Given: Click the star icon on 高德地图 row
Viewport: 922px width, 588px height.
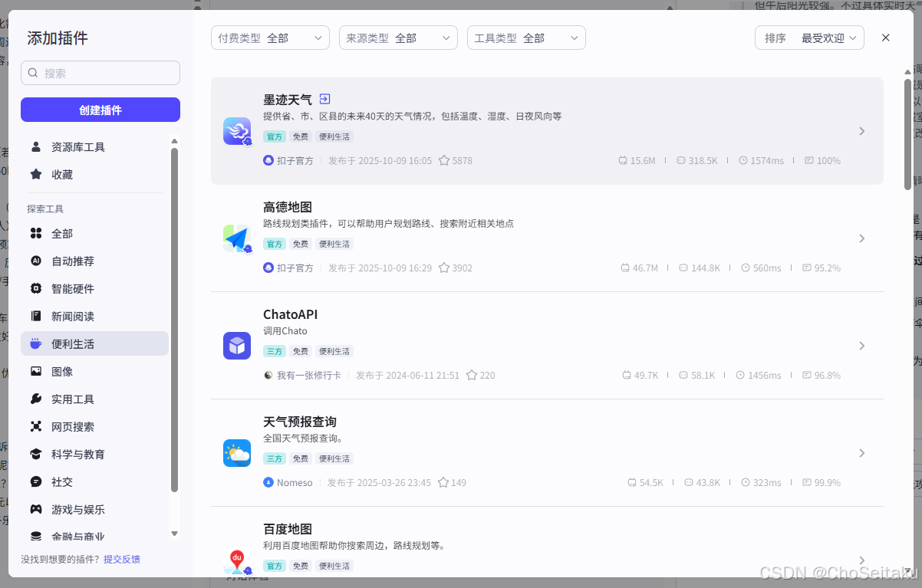Looking at the screenshot, I should pyautogui.click(x=443, y=268).
